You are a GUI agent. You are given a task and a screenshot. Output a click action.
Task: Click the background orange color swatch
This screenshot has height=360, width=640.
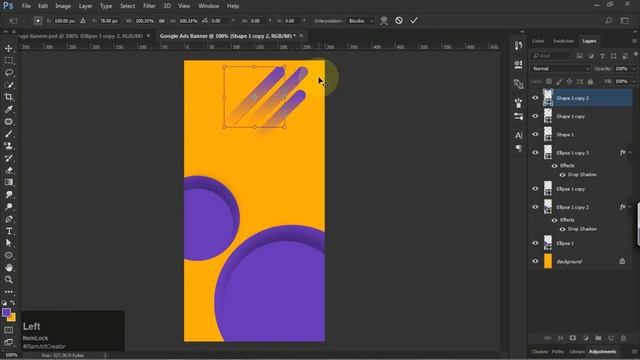(12, 318)
